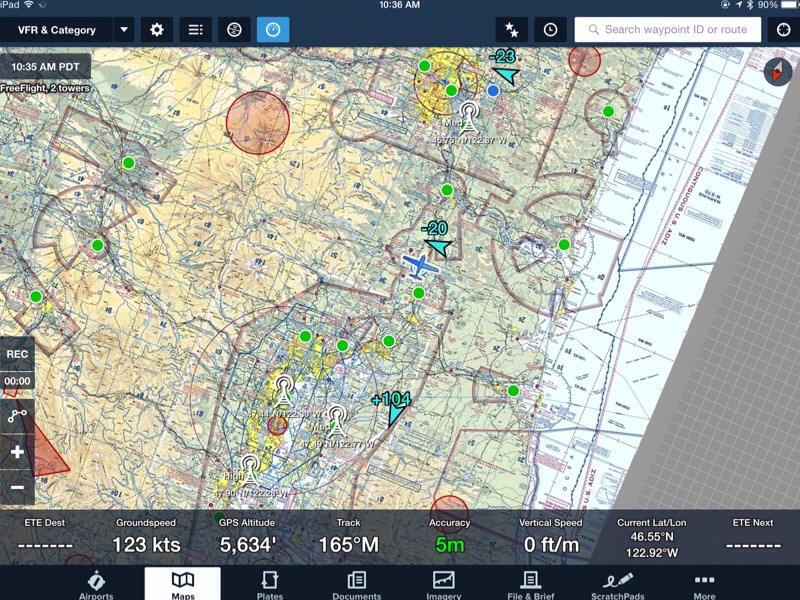Switch to the Documents tab

(357, 585)
